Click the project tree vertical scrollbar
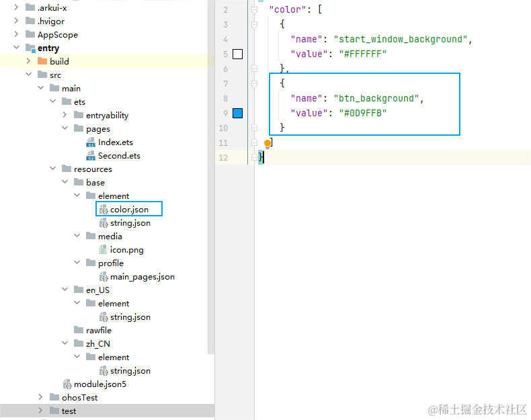Screen dimensions: 531x420 coord(211,176)
